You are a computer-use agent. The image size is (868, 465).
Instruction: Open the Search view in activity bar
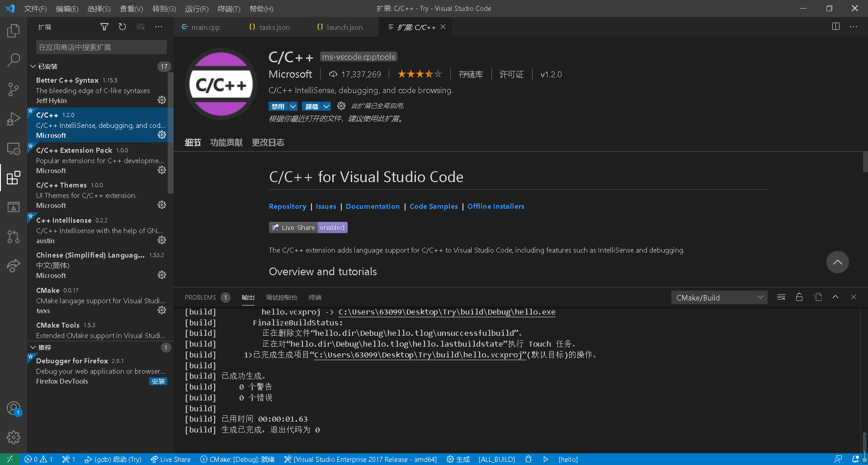pyautogui.click(x=14, y=60)
